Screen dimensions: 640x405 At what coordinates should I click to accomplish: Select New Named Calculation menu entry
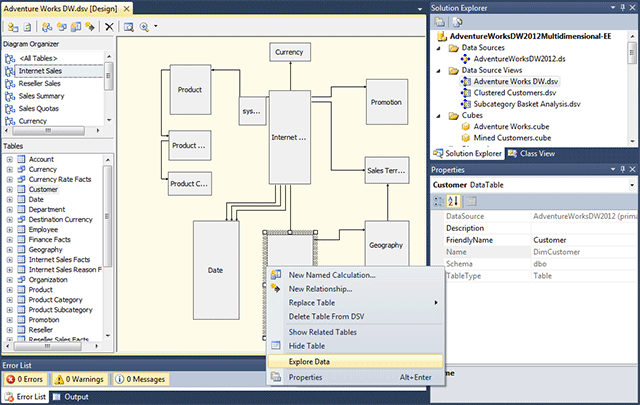pos(331,275)
